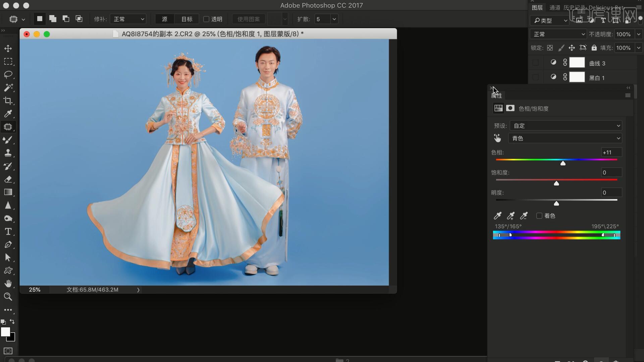The height and width of the screenshot is (362, 644).
Task: Select the Eraser tool
Action: [x=8, y=179]
